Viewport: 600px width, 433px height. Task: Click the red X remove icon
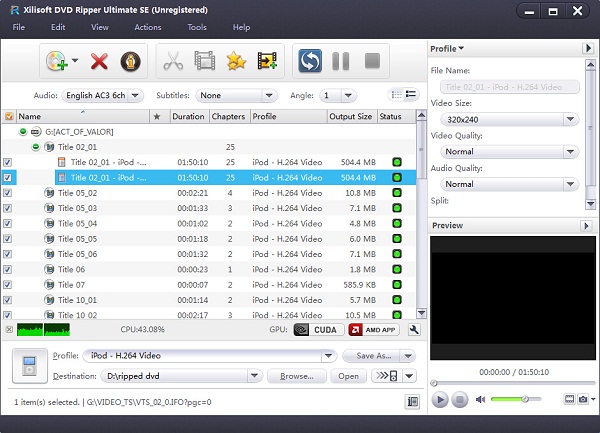[99, 61]
